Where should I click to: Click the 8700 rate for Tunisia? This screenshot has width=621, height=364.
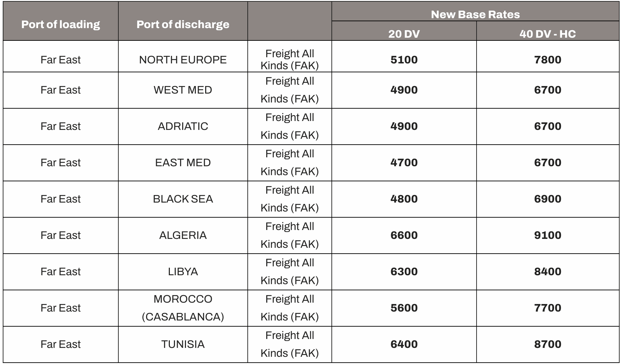tap(548, 344)
